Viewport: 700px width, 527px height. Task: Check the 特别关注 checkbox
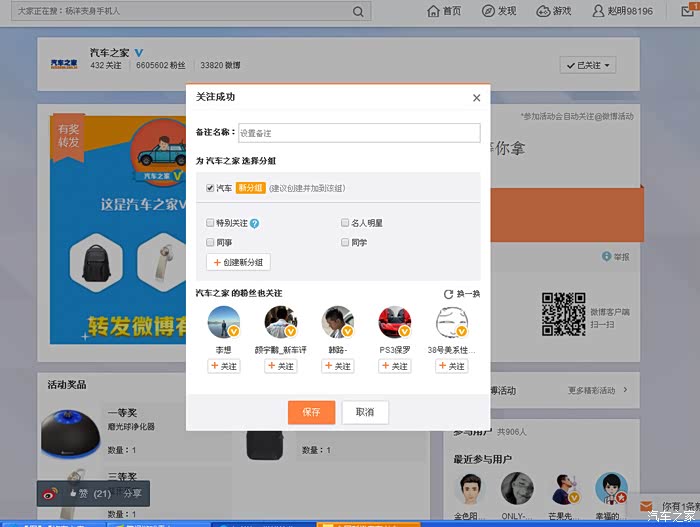(210, 223)
